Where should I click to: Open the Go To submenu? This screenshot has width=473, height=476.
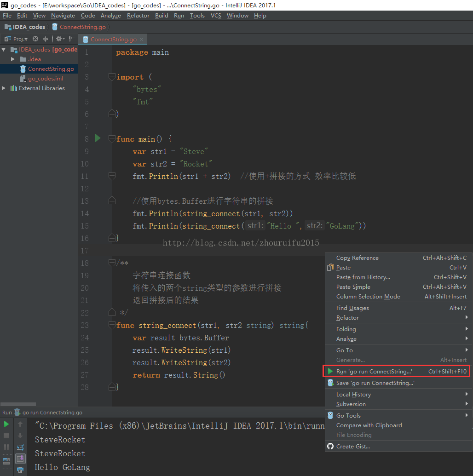tap(398, 350)
